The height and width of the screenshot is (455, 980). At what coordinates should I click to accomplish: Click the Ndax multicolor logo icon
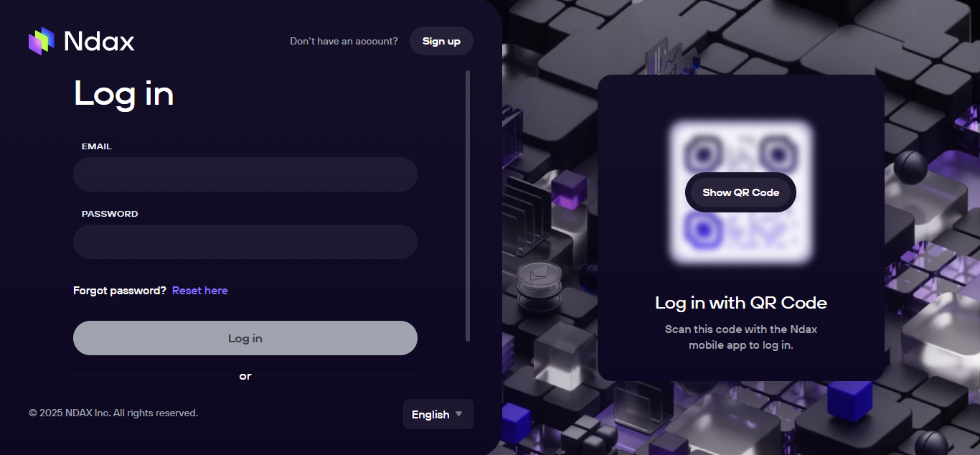(x=42, y=41)
